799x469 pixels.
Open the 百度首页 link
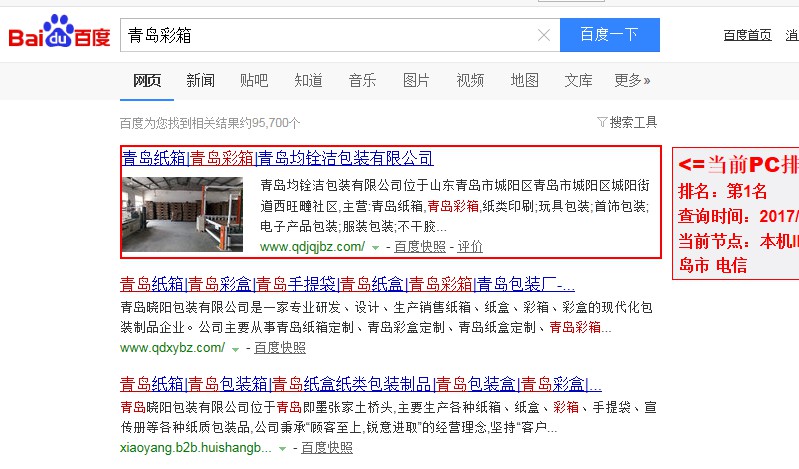747,35
